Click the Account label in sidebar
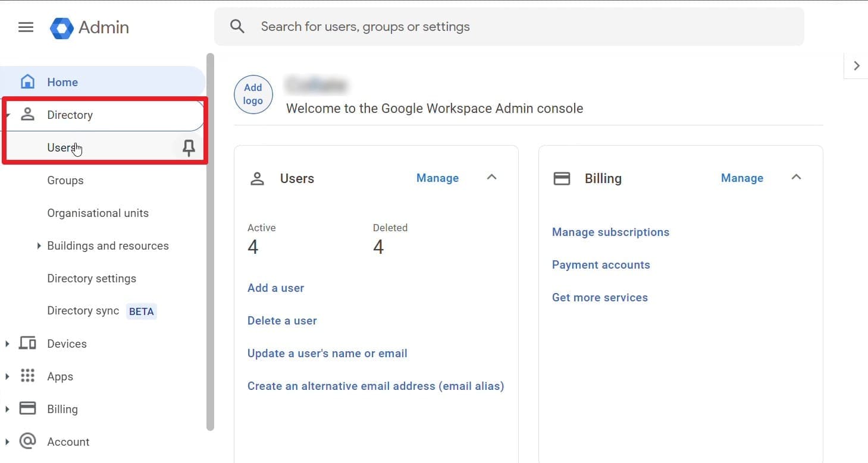Image resolution: width=868 pixels, height=463 pixels. coord(68,442)
